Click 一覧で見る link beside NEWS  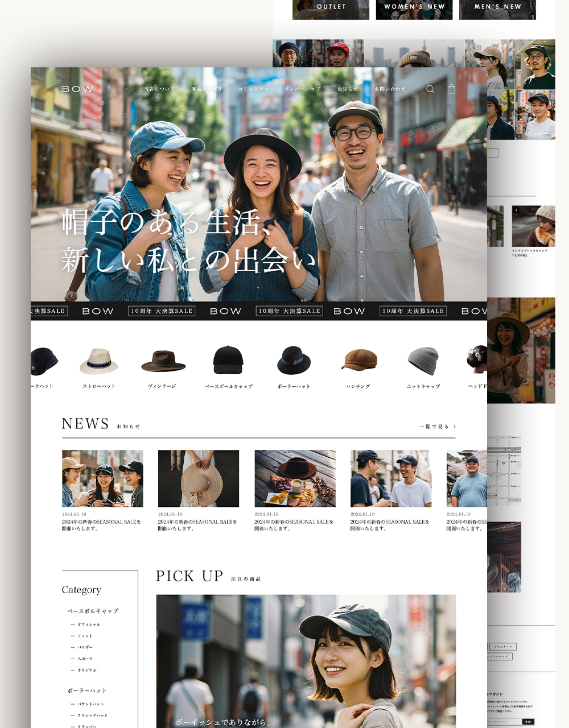pos(437,427)
